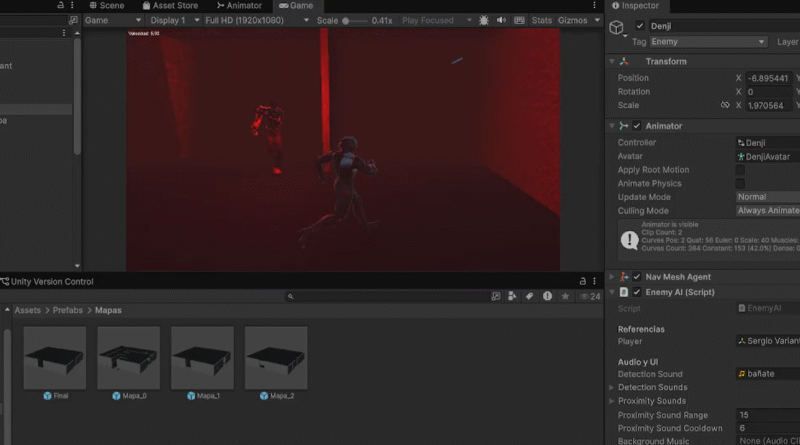Switch to the Scene tab
Image resolution: width=800 pixels, height=445 pixels.
tap(107, 6)
